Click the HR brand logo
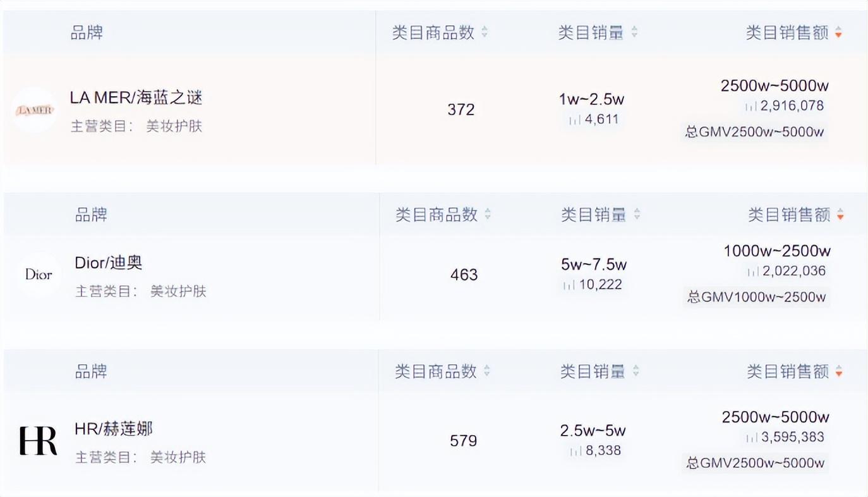Screen dimensions: 868x497 pos(38,441)
